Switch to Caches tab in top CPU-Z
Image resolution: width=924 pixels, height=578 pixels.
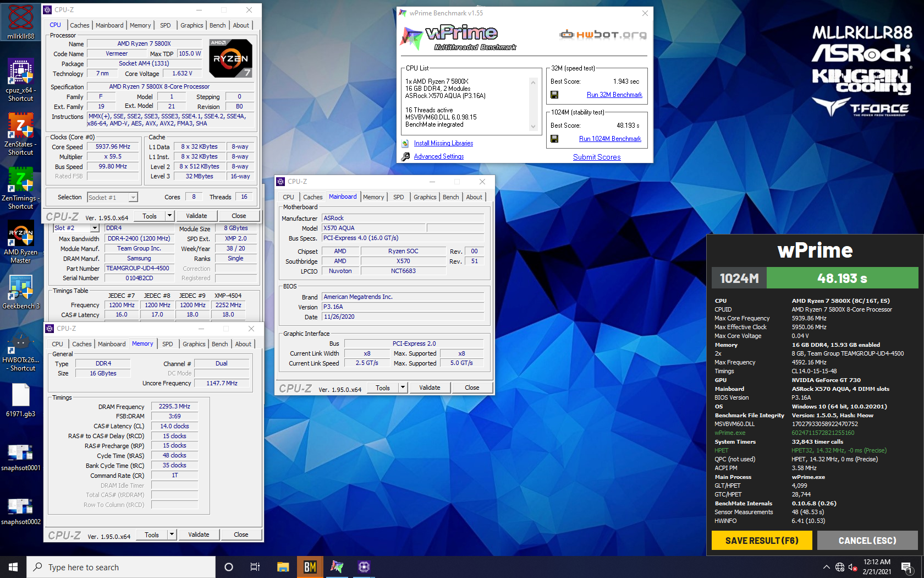(x=80, y=25)
